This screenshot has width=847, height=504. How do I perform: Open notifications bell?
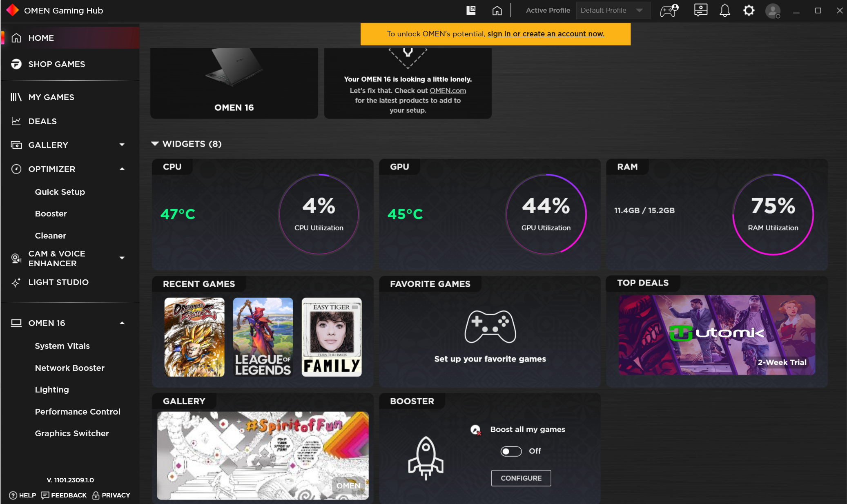coord(725,10)
